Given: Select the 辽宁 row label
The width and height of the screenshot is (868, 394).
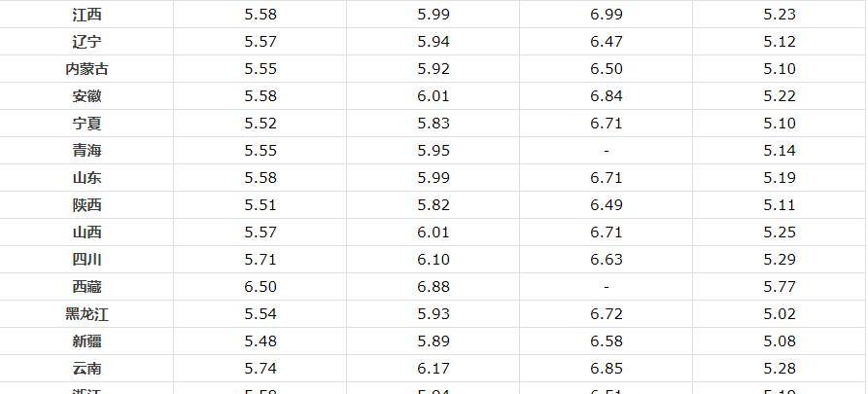Looking at the screenshot, I should point(87,42).
